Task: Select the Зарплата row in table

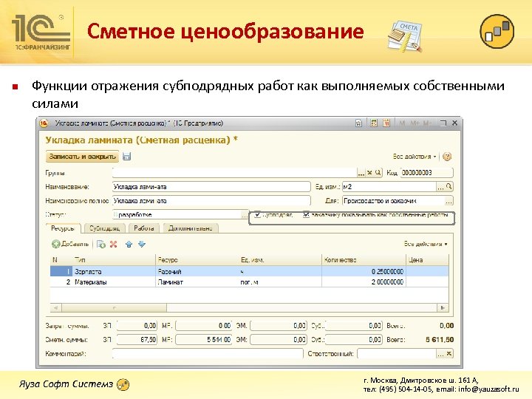Action: pos(250,271)
